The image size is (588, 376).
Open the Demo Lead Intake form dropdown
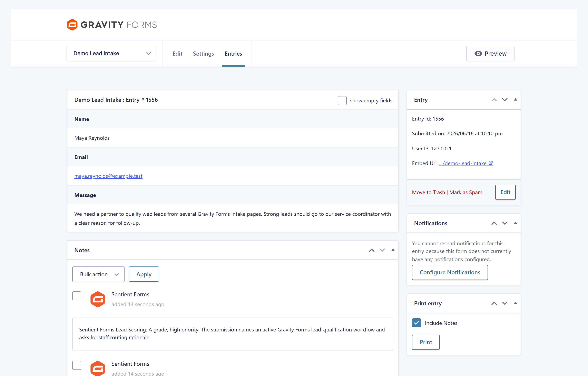(111, 54)
